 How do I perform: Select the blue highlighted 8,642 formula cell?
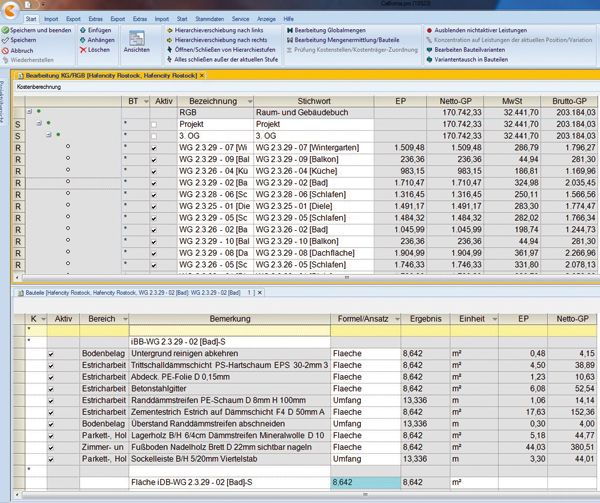coord(364,481)
